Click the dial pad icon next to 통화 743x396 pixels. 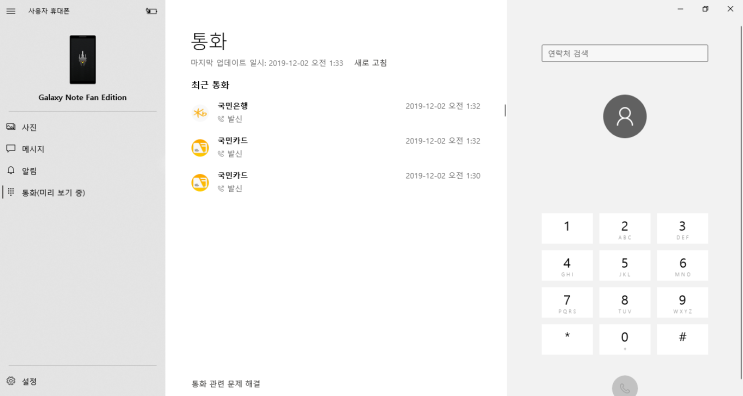click(11, 192)
